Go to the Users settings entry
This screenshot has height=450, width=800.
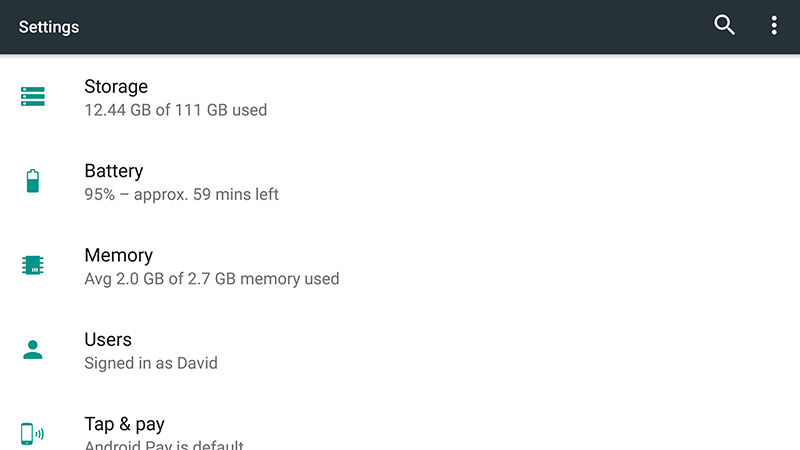point(108,339)
